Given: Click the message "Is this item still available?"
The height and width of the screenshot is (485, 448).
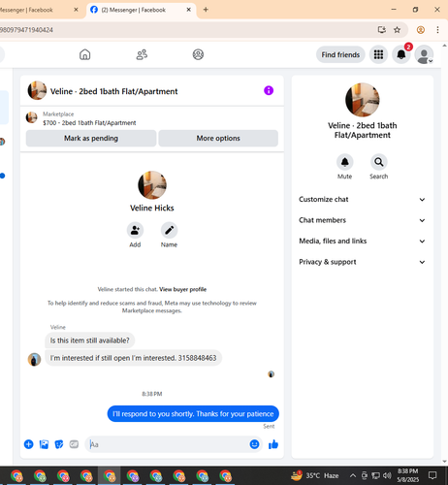Looking at the screenshot, I should (x=89, y=340).
